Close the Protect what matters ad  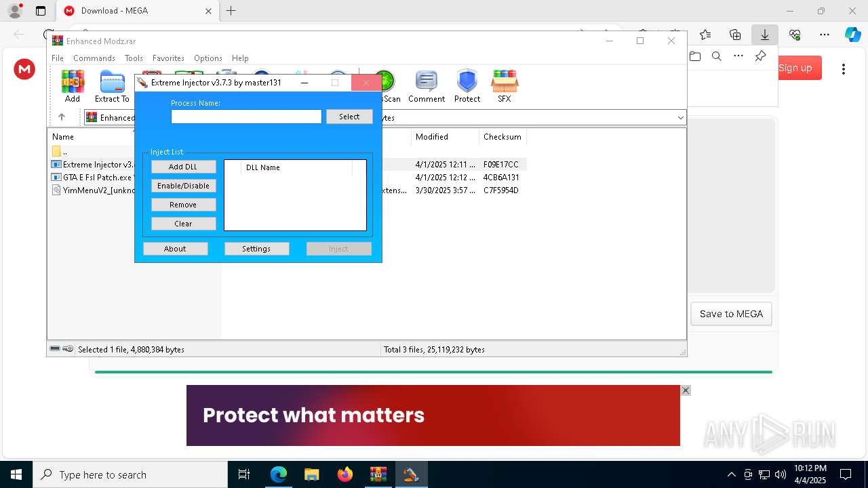[686, 390]
